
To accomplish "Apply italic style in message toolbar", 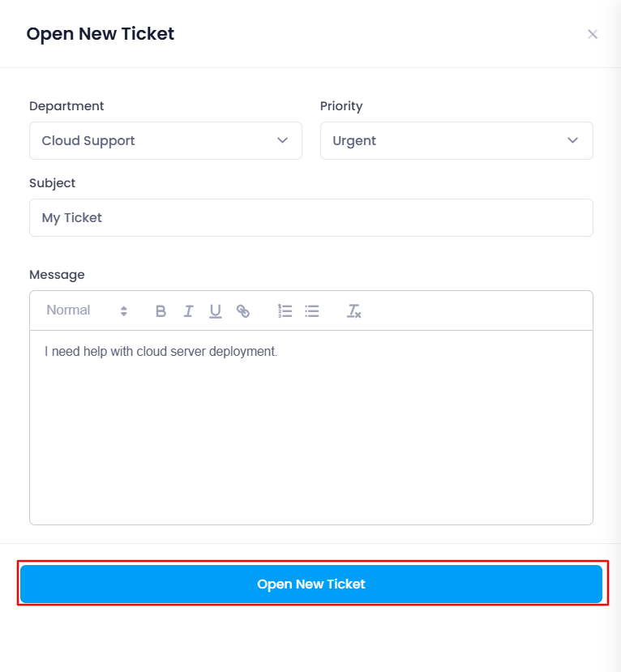I will point(188,310).
